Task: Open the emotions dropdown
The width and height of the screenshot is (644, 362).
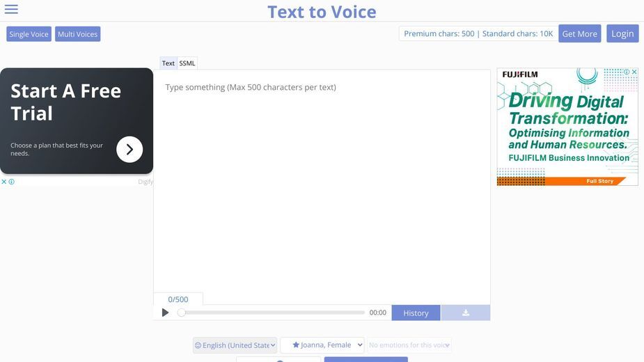Action: (x=409, y=345)
